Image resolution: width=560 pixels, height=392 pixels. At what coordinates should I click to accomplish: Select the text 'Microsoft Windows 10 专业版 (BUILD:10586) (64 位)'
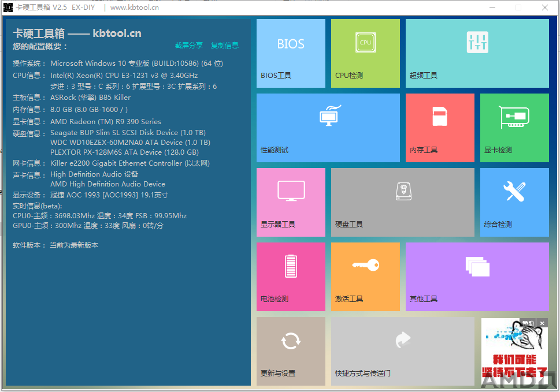click(x=137, y=64)
